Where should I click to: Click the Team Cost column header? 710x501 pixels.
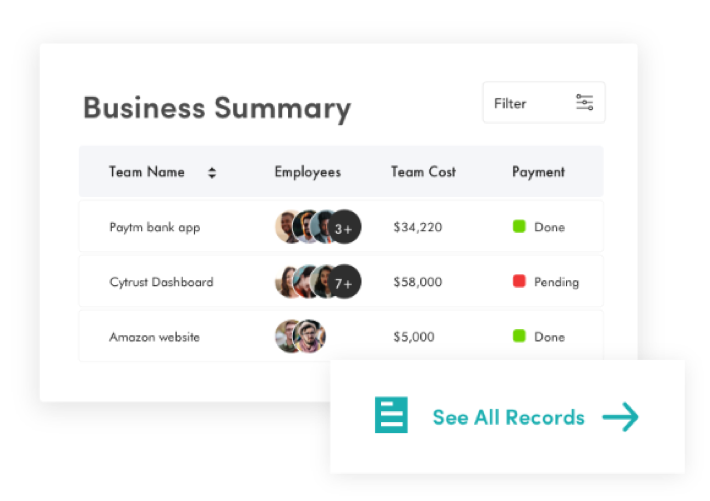(x=423, y=172)
